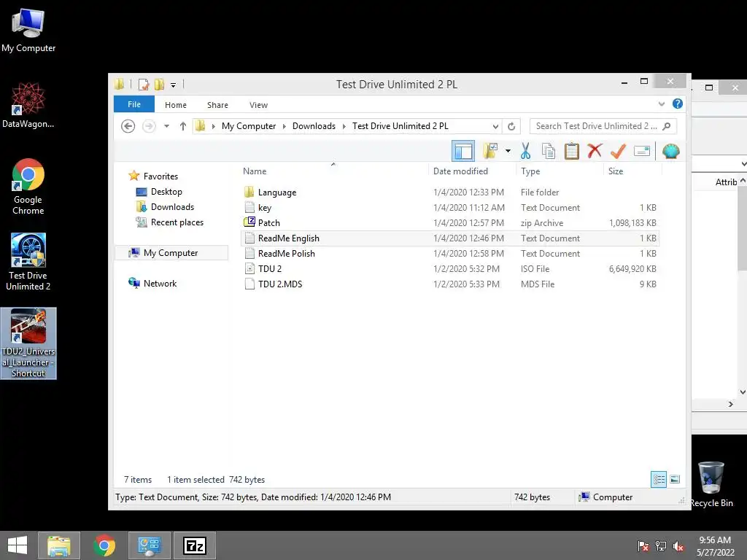Click the New Folder icon in title bar
This screenshot has width=747, height=560.
(x=159, y=85)
